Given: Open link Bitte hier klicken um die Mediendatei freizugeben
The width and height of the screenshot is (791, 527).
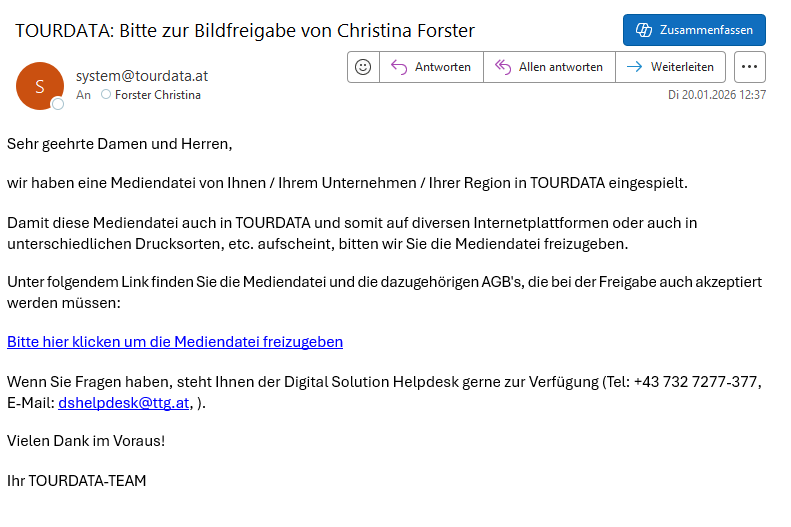Looking at the screenshot, I should click(x=175, y=342).
